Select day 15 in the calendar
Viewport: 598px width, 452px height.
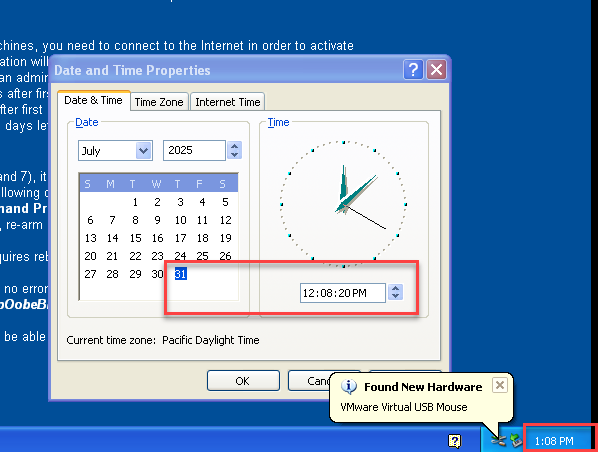tap(135, 238)
